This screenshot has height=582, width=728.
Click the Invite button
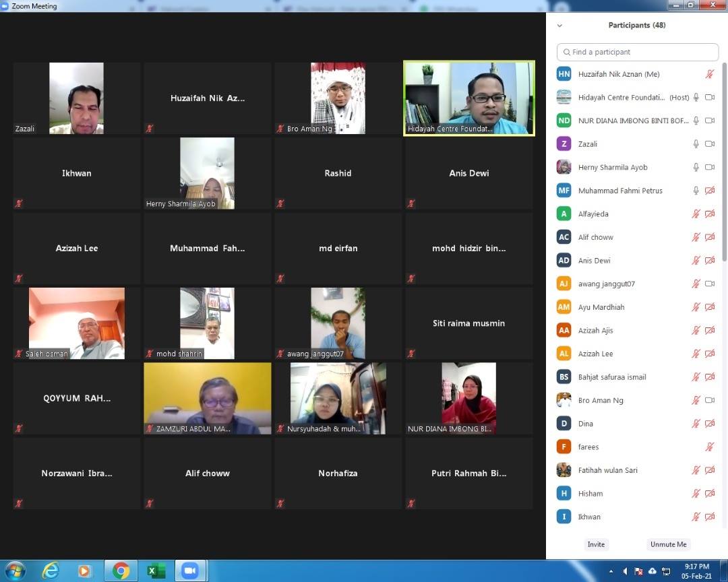pos(596,544)
